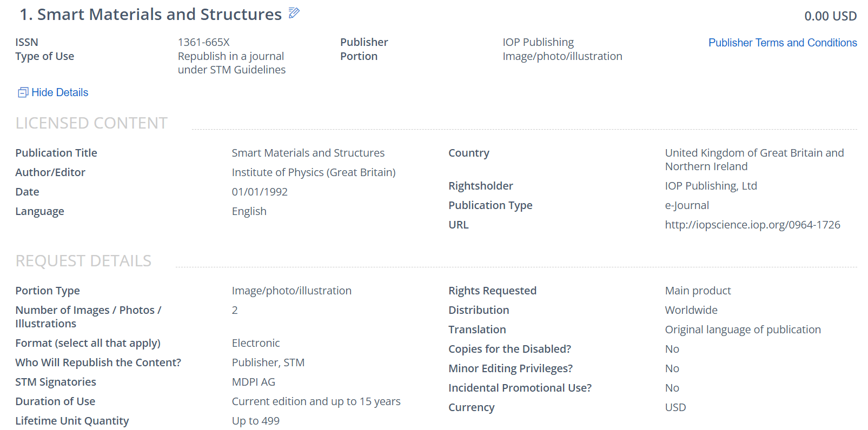The width and height of the screenshot is (868, 430).
Task: Click the Up to 499 quantity value
Action: click(255, 421)
